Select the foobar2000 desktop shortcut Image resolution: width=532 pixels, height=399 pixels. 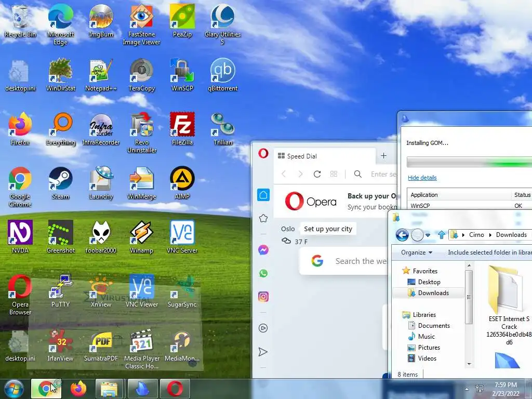(x=101, y=237)
